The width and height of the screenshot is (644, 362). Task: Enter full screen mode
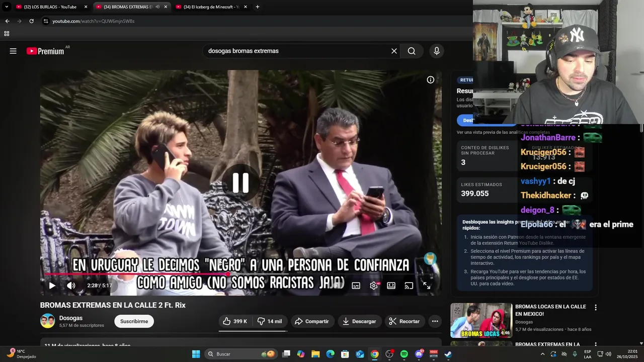tap(426, 286)
